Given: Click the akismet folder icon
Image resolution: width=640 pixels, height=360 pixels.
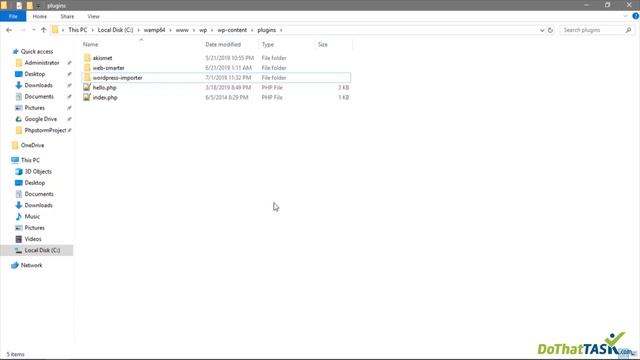Looking at the screenshot, I should click(x=87, y=58).
